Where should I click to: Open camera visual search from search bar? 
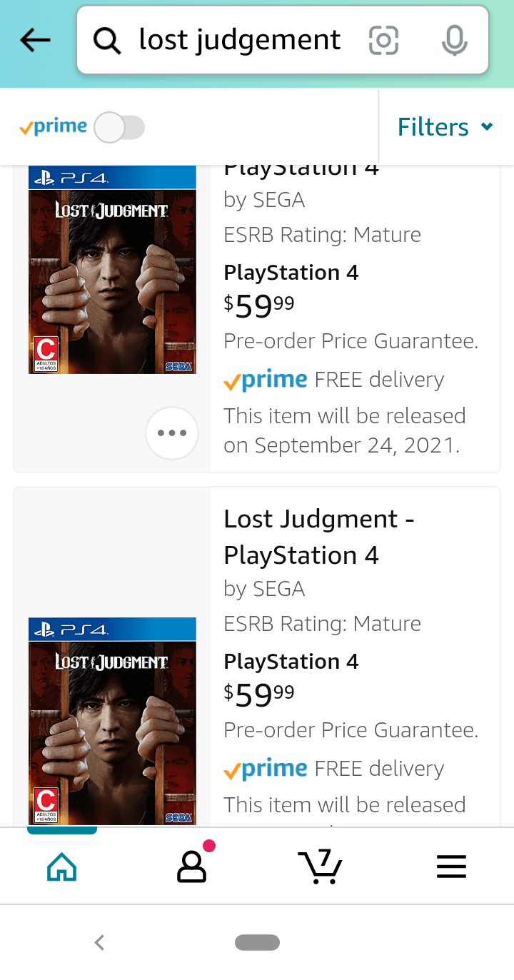pos(383,41)
